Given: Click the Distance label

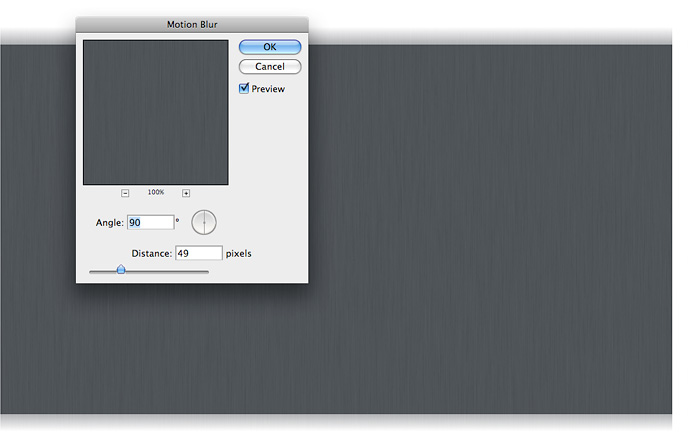Looking at the screenshot, I should coord(151,254).
